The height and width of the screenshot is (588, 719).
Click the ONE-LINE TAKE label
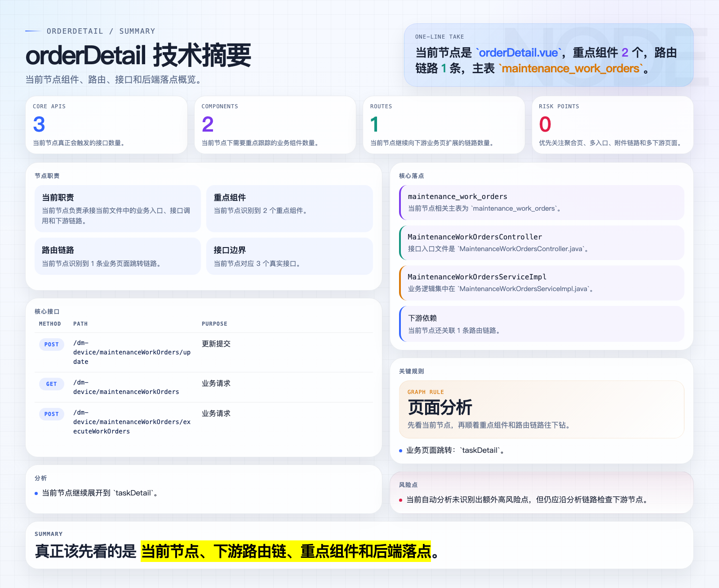pyautogui.click(x=439, y=37)
